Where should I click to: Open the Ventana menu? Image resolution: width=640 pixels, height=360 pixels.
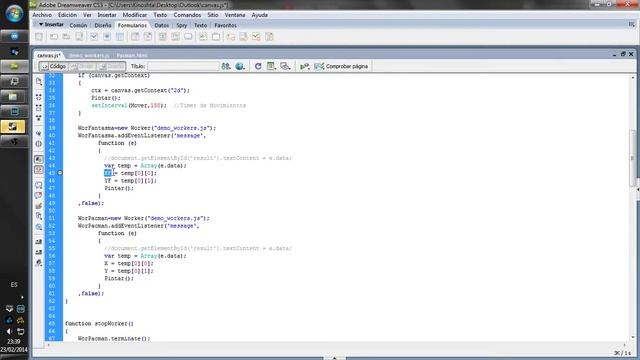point(235,15)
